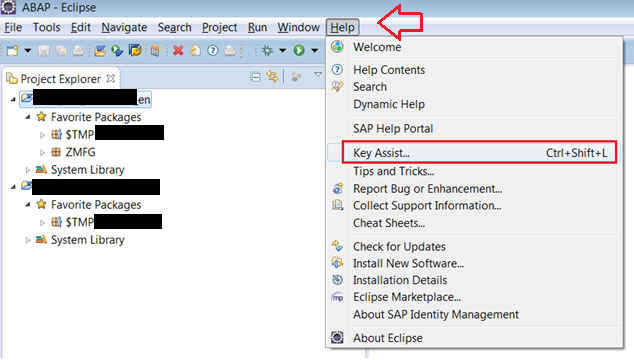Click the Save All toolbar icon
634x360 pixels.
point(61,51)
